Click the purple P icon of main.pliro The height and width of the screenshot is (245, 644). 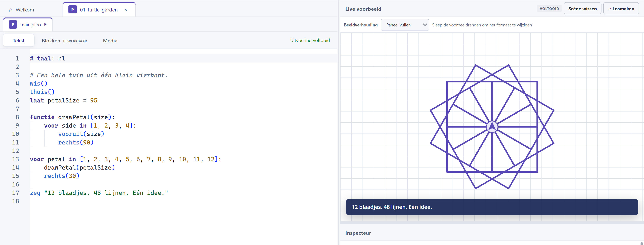click(13, 24)
